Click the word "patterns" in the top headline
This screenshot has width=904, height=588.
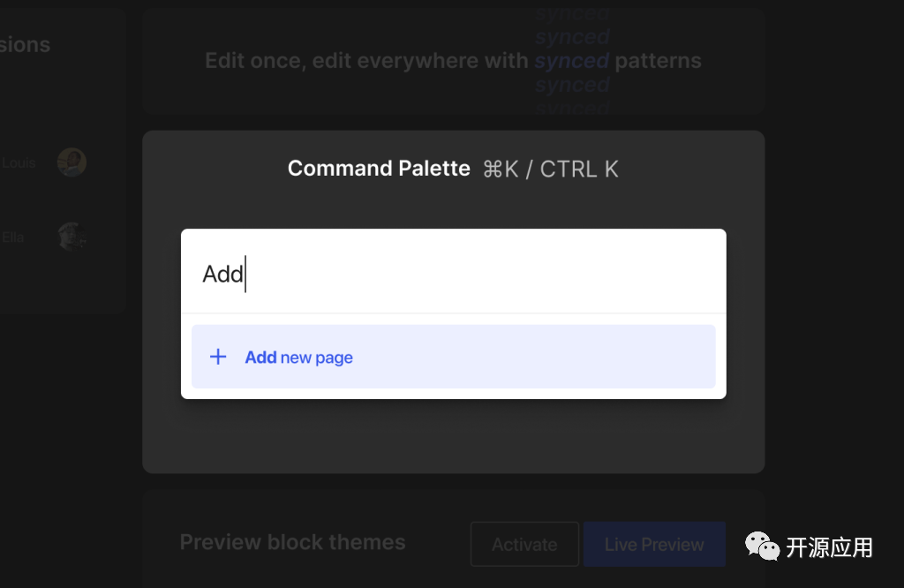point(658,61)
